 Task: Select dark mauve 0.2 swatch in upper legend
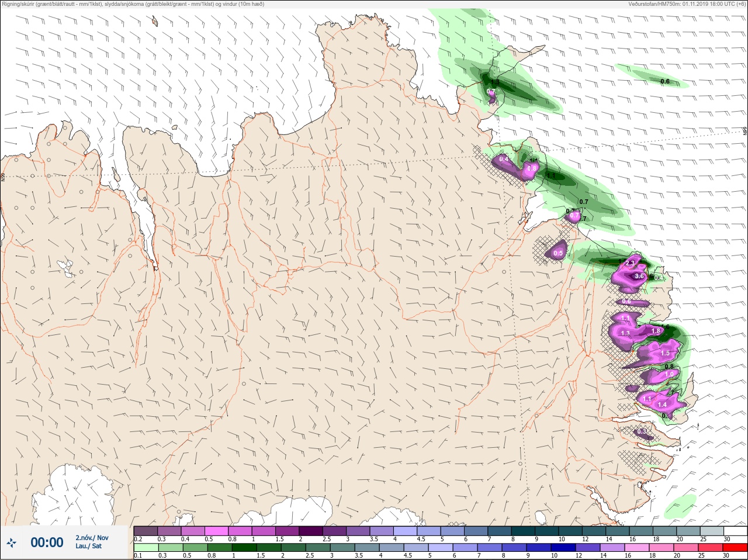pyautogui.click(x=146, y=531)
